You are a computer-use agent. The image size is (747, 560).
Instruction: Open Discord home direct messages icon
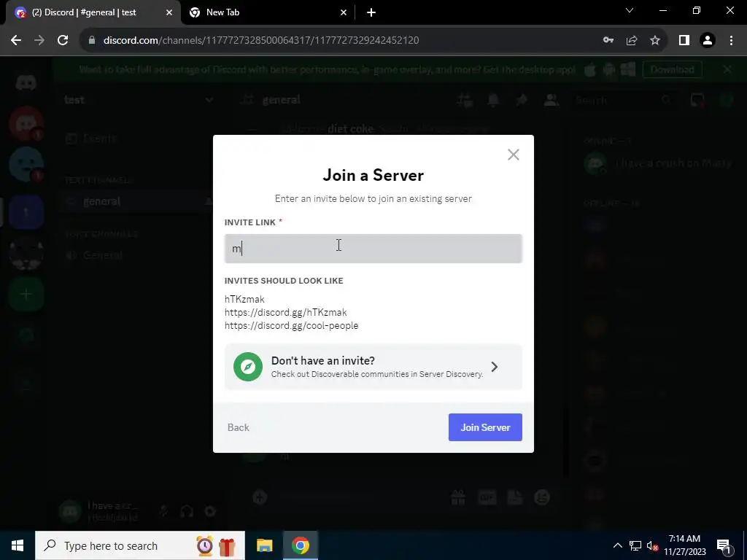[26, 83]
